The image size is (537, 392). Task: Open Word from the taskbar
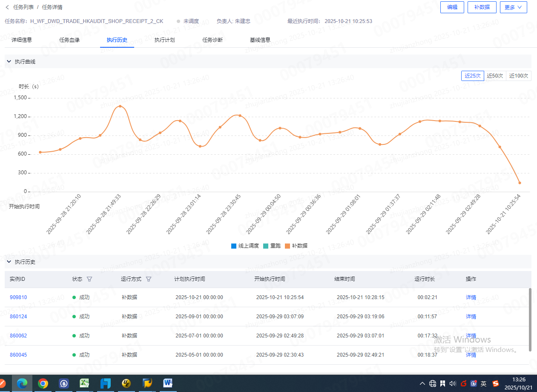(x=168, y=383)
